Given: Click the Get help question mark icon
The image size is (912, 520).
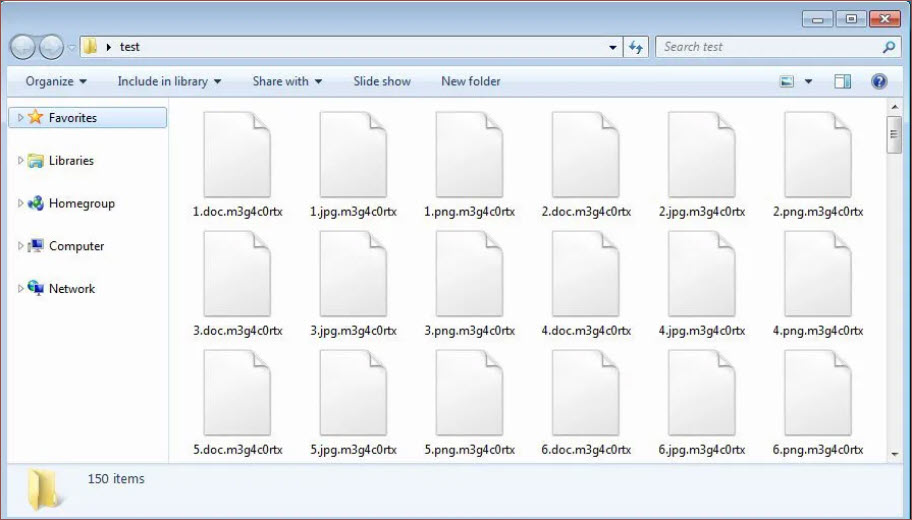Looking at the screenshot, I should 879,82.
